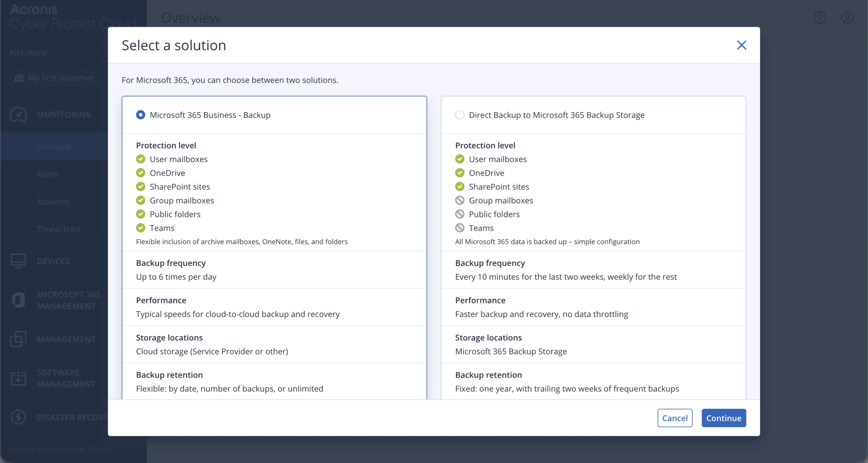The image size is (868, 463).
Task: Click 'Up to 6 times per day' text
Action: [176, 277]
